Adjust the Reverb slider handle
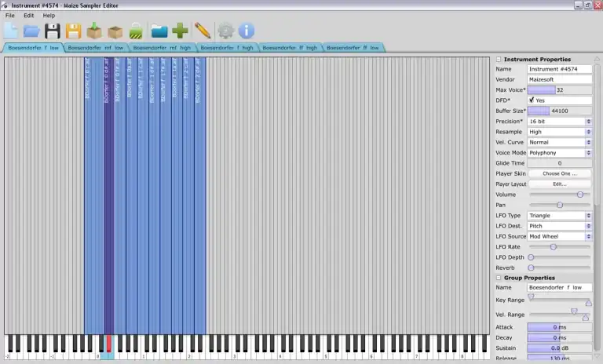Viewport: 603px width, 364px height. (x=531, y=268)
